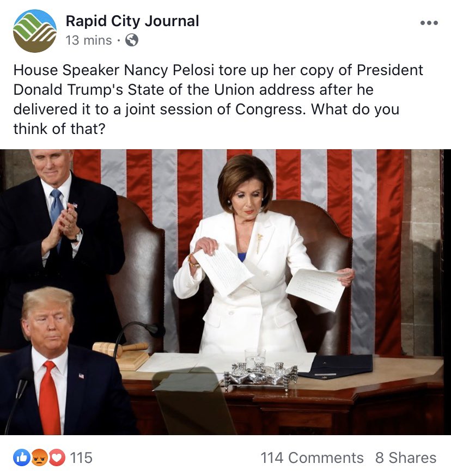The width and height of the screenshot is (451, 476).
Task: Click the angry face reaction icon
Action: pos(39,457)
